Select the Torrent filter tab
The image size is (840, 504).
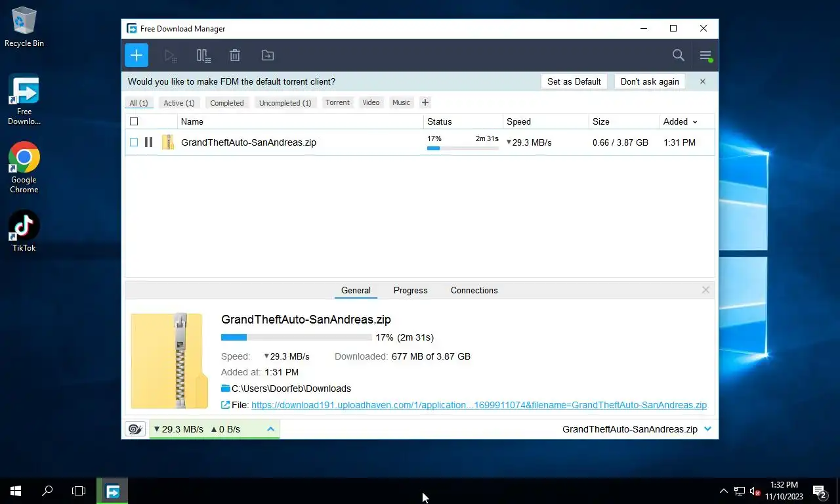[x=337, y=103]
